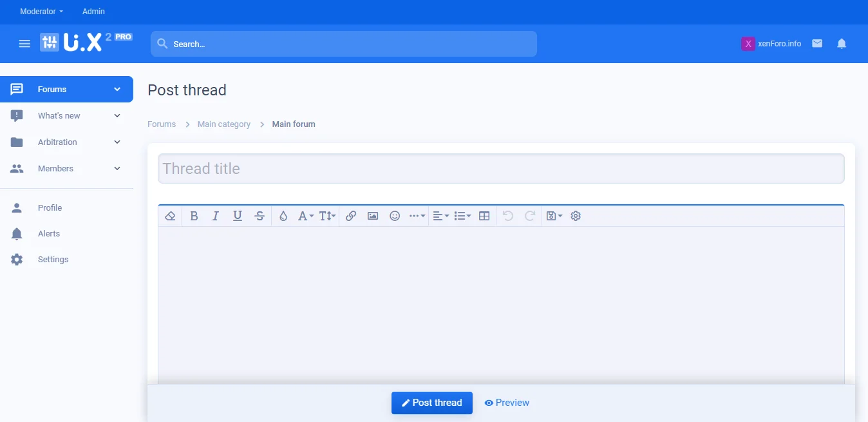Toggle italic text formatting

point(216,216)
